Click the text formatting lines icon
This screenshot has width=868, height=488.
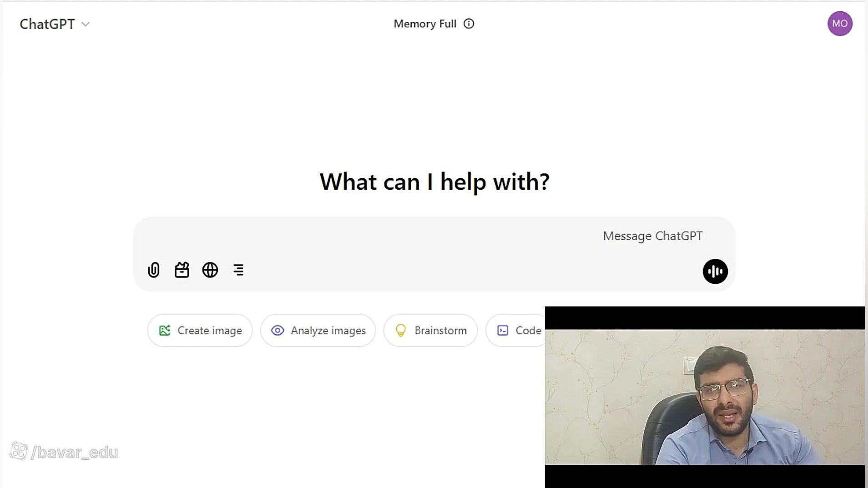[x=238, y=270]
